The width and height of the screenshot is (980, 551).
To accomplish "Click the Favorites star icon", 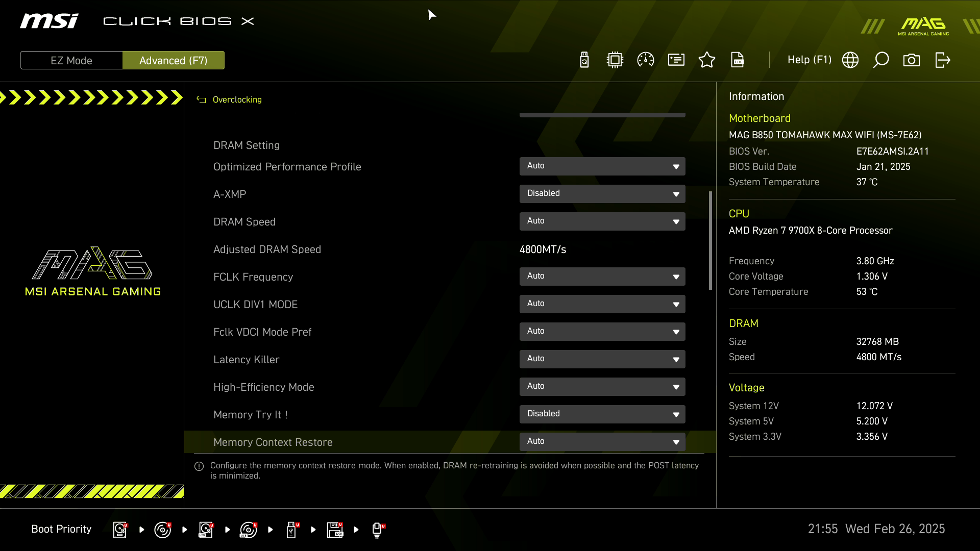I will pyautogui.click(x=707, y=60).
